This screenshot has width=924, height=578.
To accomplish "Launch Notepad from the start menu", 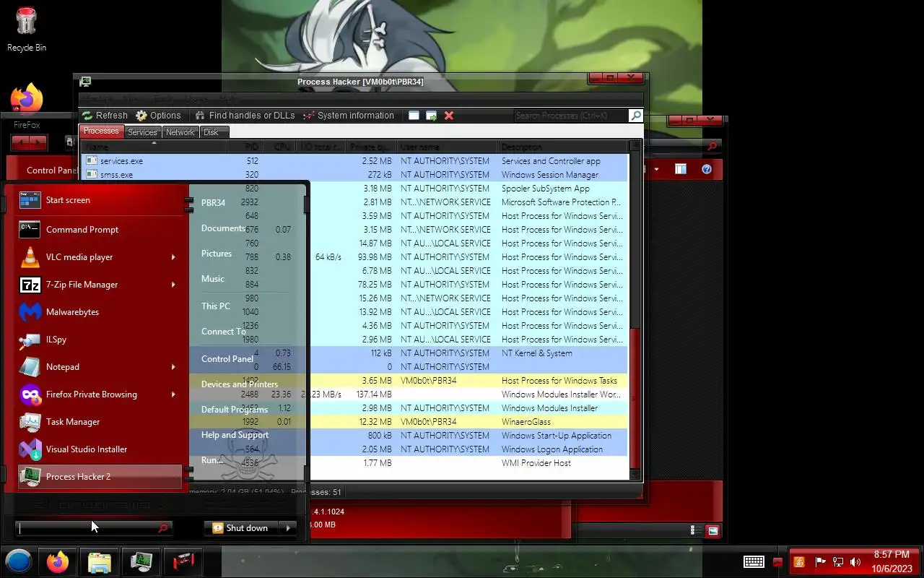I will [100, 367].
